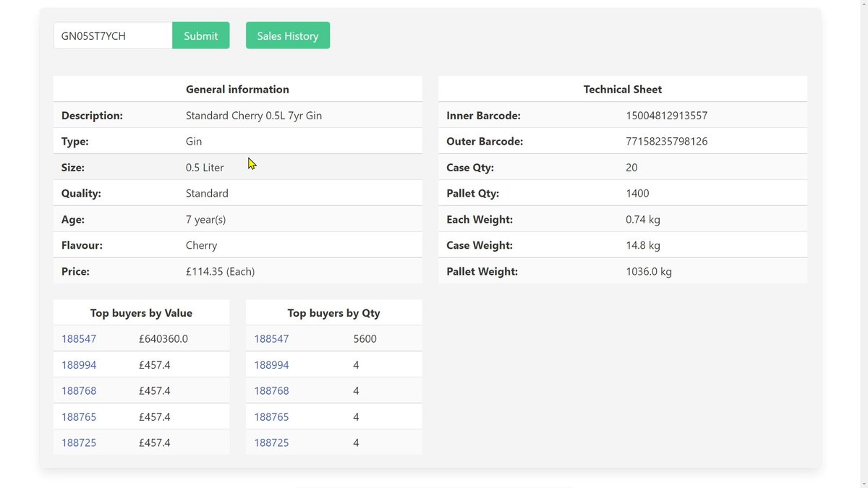Click the Quality row value 'Standard'
The height and width of the screenshot is (488, 868).
tap(207, 193)
